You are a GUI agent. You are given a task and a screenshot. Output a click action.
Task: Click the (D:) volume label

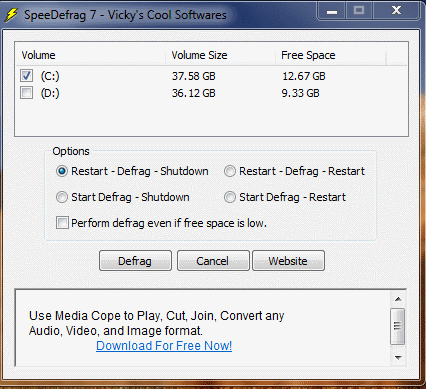tap(50, 93)
